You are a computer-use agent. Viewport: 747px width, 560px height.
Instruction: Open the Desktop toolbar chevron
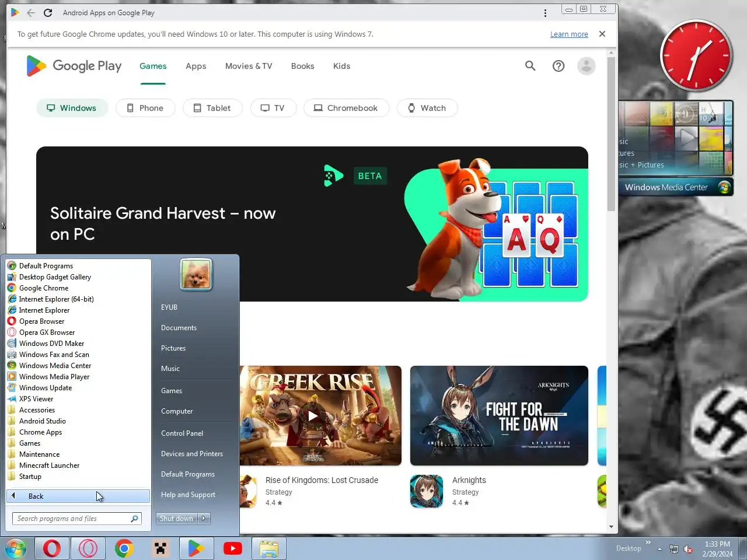pyautogui.click(x=648, y=542)
